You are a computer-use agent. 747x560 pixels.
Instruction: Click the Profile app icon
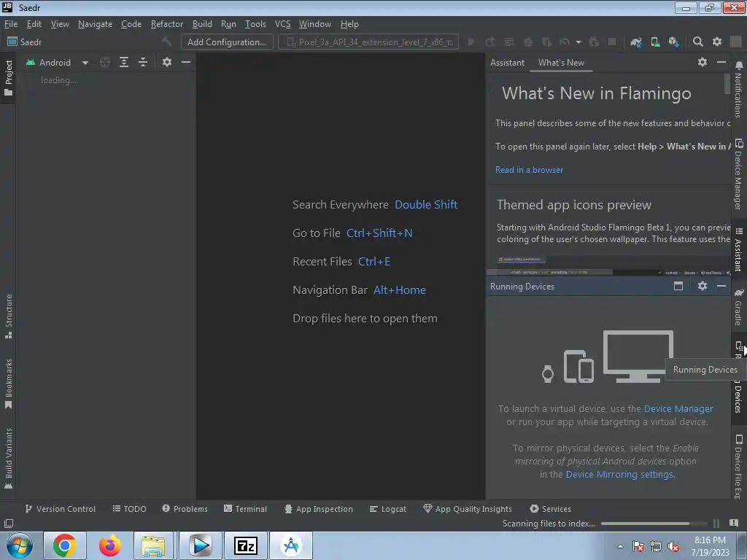[x=565, y=42]
